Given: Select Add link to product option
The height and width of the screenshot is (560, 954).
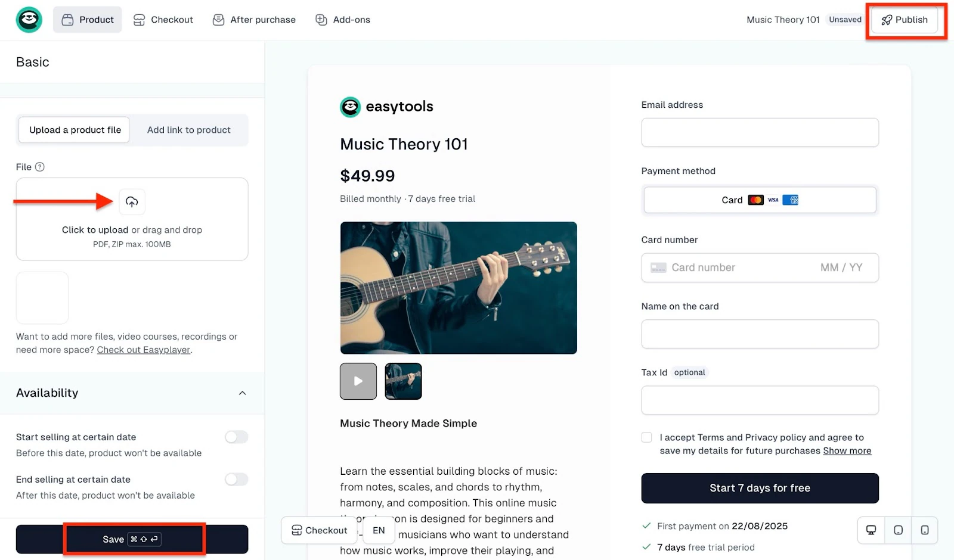Looking at the screenshot, I should pyautogui.click(x=188, y=130).
